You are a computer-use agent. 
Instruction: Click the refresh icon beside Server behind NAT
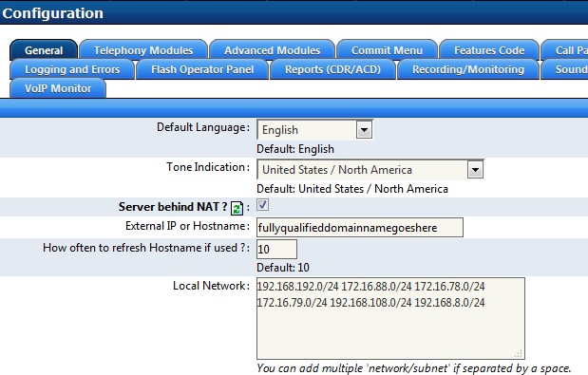click(x=237, y=208)
